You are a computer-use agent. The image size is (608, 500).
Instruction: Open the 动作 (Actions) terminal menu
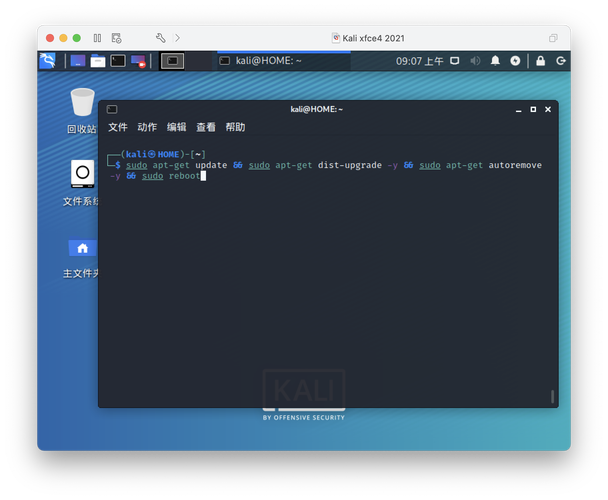[147, 127]
